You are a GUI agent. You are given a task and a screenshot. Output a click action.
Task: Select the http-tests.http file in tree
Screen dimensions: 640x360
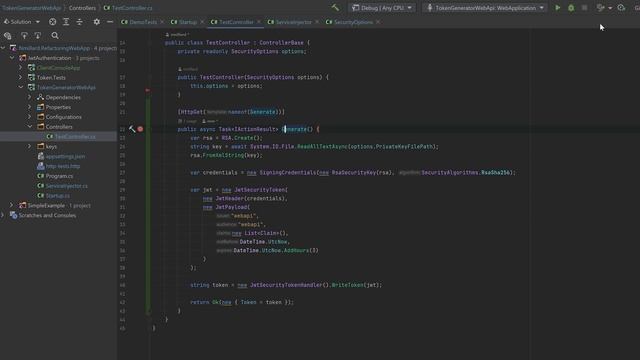(63, 166)
